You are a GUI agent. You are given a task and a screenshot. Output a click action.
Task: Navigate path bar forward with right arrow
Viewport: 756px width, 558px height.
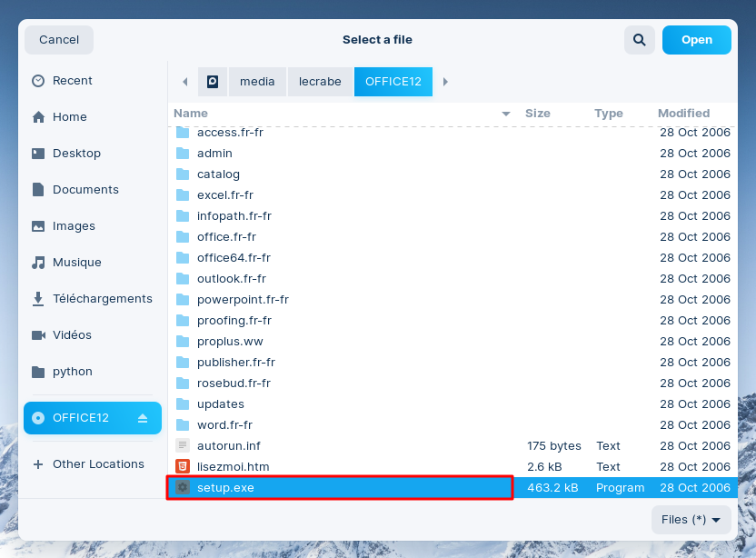coord(445,82)
